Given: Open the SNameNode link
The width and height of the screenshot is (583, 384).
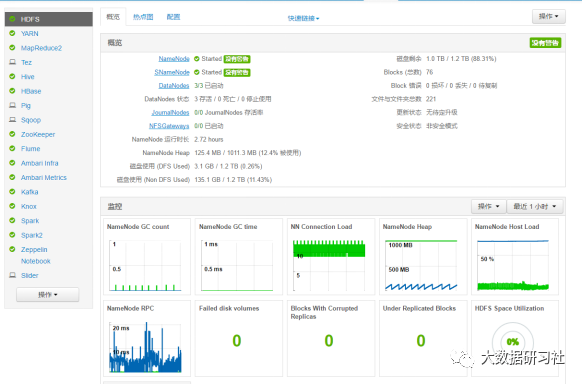Looking at the screenshot, I should [172, 72].
